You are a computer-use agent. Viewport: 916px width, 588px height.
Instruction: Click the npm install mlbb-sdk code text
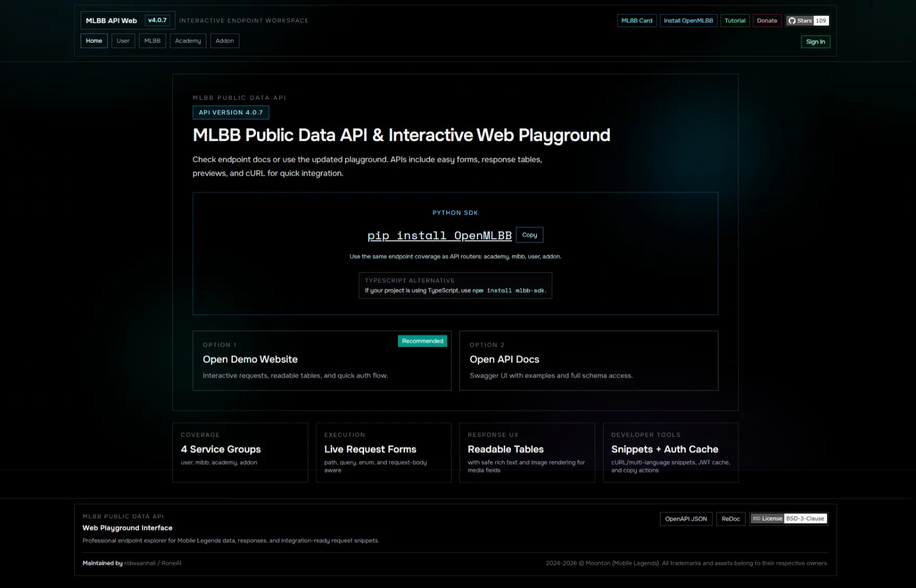coord(508,290)
